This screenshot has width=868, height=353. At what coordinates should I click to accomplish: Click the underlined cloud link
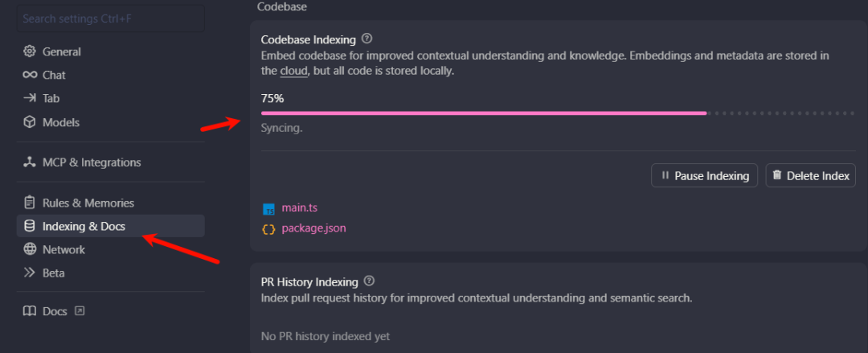pos(293,71)
